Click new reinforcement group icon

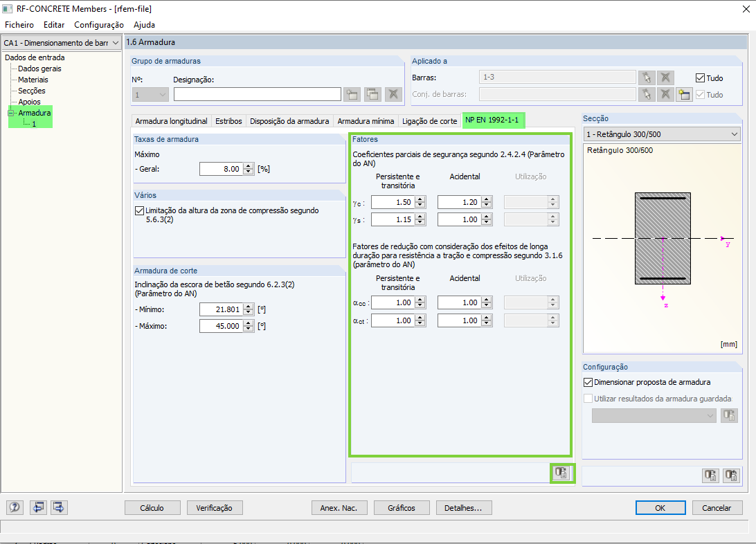(x=352, y=94)
